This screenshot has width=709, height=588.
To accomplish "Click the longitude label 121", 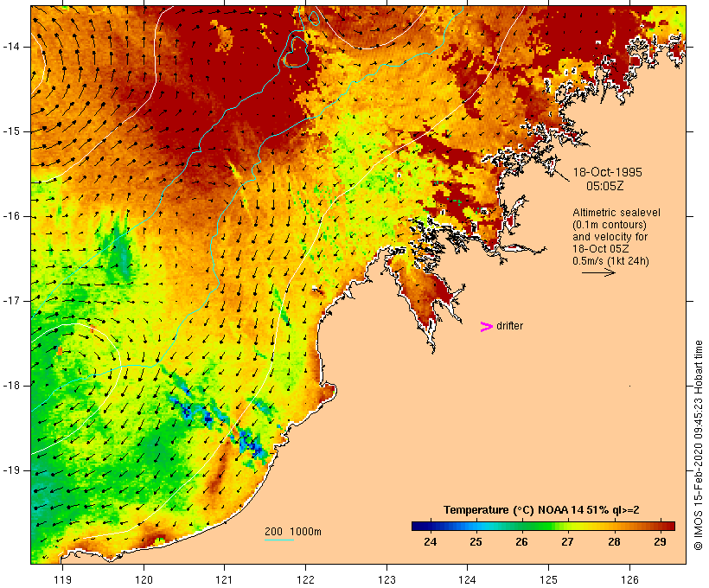I will pyautogui.click(x=224, y=579).
